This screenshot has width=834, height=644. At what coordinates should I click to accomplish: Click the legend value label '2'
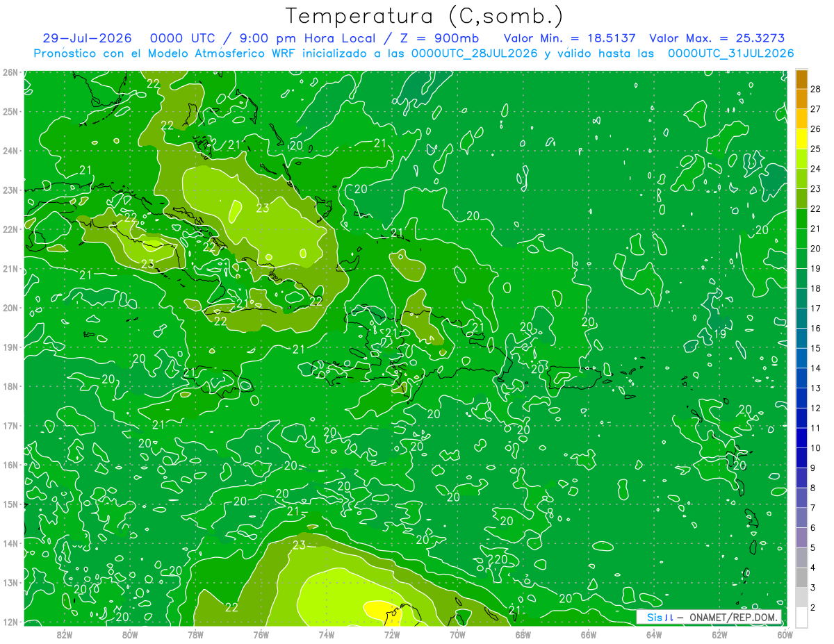[813, 608]
